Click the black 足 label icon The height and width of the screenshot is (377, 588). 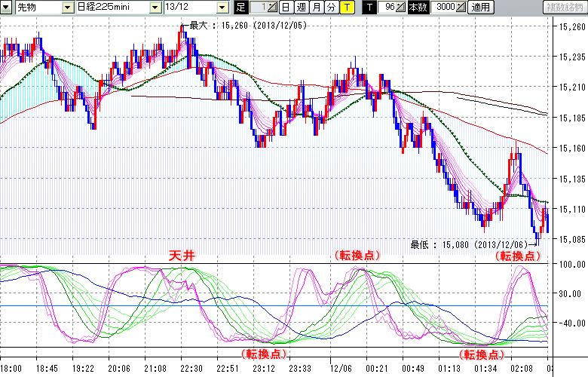pyautogui.click(x=240, y=8)
